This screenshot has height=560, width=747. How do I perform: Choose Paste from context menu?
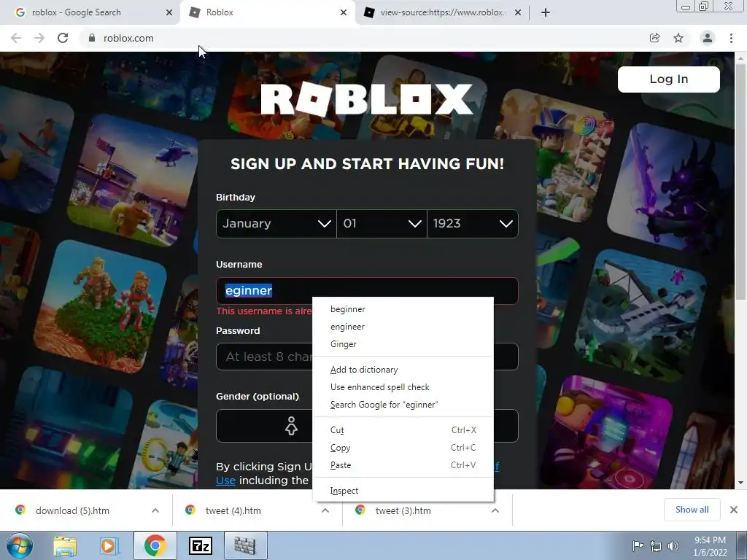coord(403,465)
